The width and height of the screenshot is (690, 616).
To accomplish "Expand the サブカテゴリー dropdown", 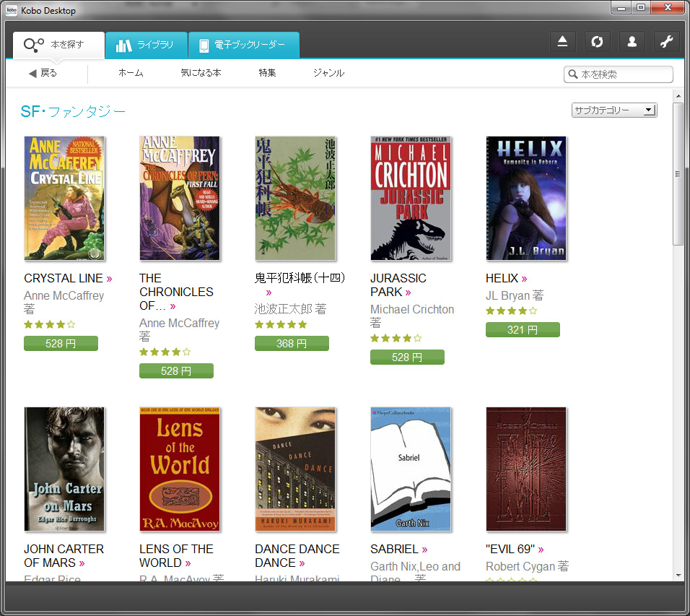I will pyautogui.click(x=614, y=110).
